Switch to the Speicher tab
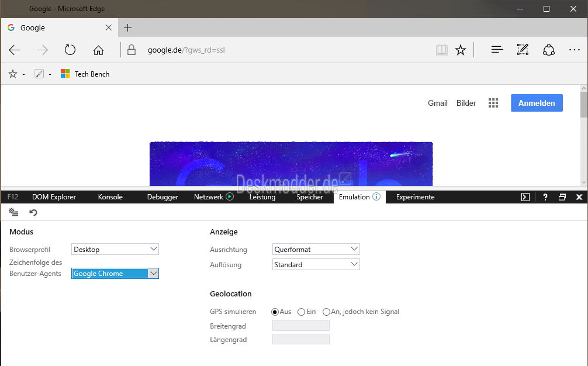 coord(310,197)
